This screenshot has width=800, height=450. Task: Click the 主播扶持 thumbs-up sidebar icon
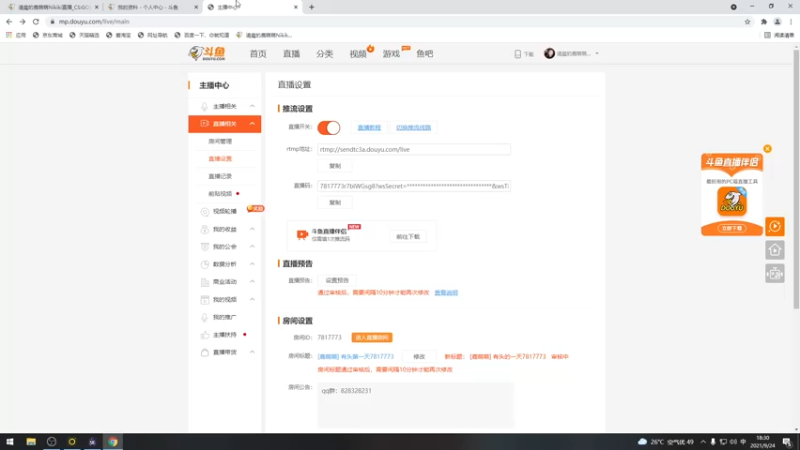point(205,335)
